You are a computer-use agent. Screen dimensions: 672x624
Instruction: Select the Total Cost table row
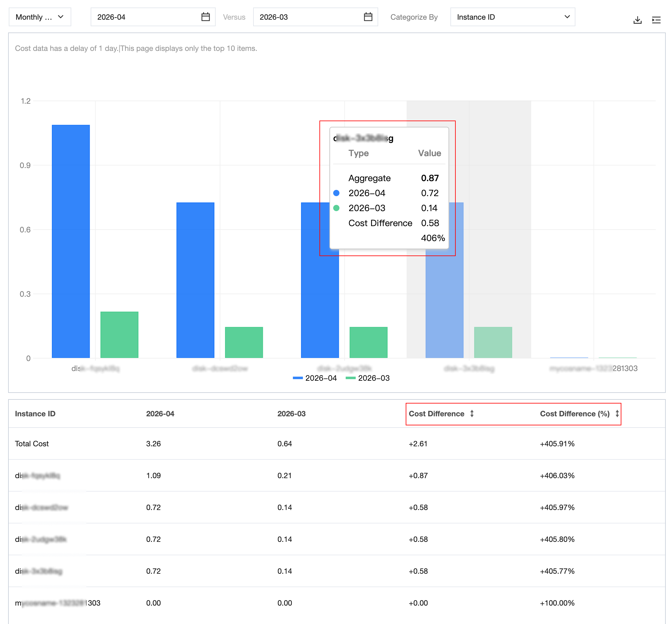tap(337, 444)
